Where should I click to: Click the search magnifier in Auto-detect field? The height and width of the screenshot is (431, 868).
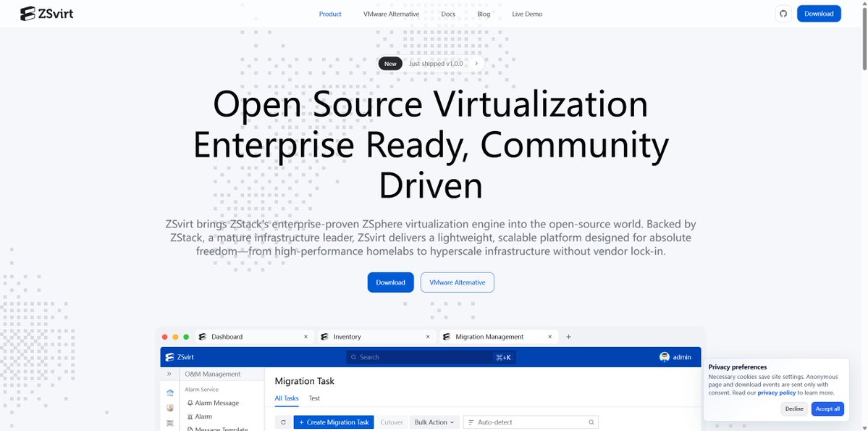tap(591, 422)
